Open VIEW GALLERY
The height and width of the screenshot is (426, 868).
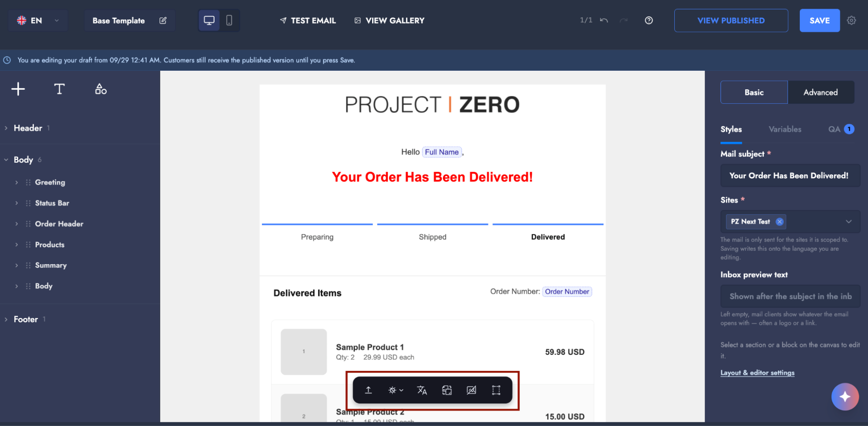(x=389, y=20)
